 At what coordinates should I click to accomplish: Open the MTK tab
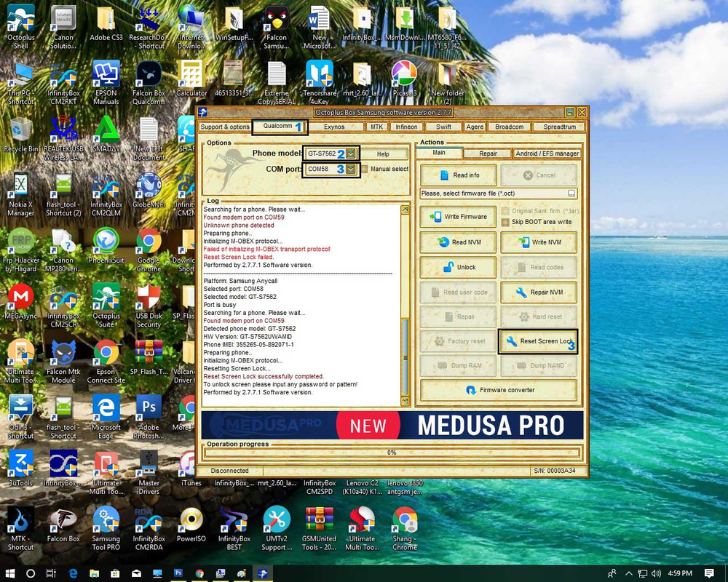point(376,127)
